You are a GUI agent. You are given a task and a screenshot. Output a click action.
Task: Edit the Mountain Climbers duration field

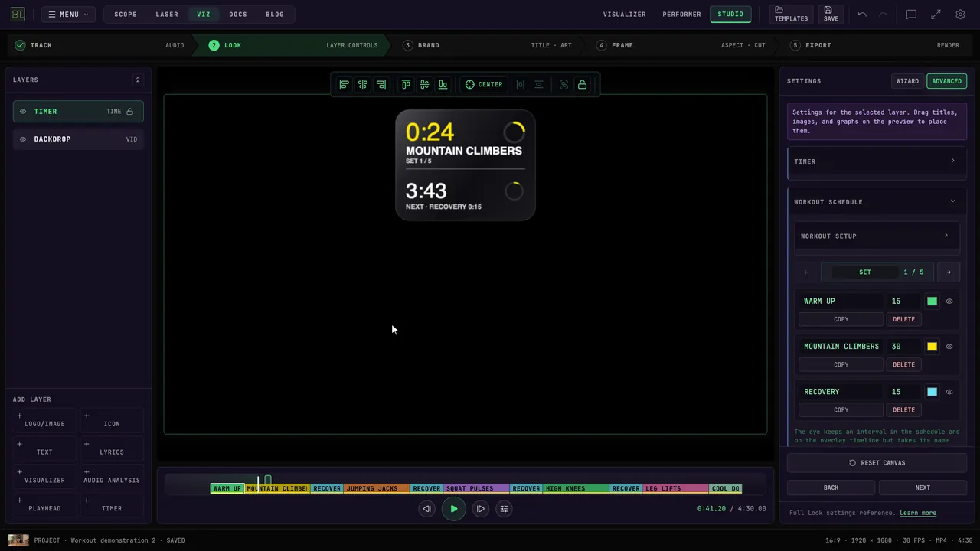click(903, 347)
